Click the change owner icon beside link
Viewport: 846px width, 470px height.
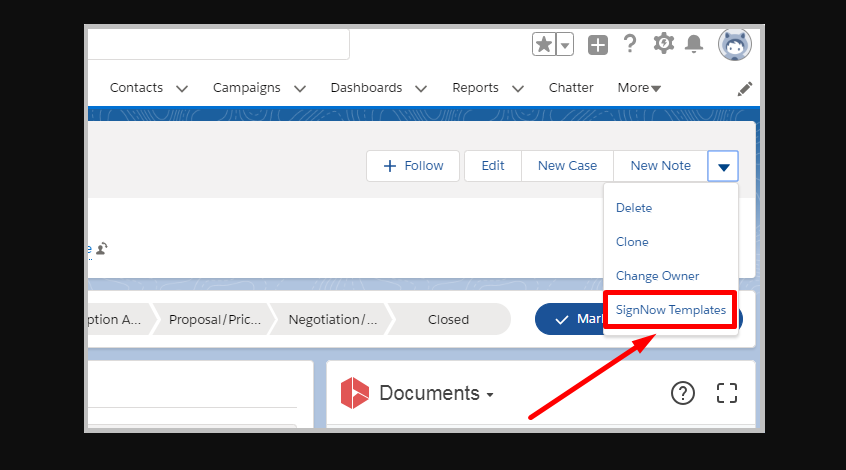tap(101, 249)
